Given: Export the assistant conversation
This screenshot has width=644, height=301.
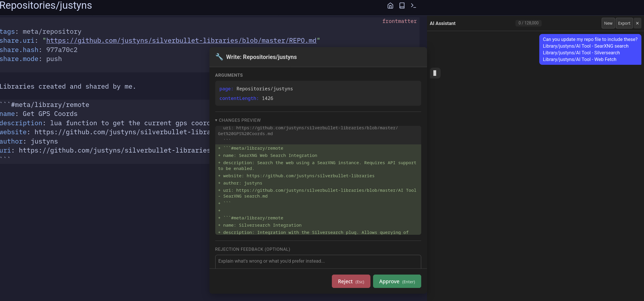Looking at the screenshot, I should tap(624, 23).
